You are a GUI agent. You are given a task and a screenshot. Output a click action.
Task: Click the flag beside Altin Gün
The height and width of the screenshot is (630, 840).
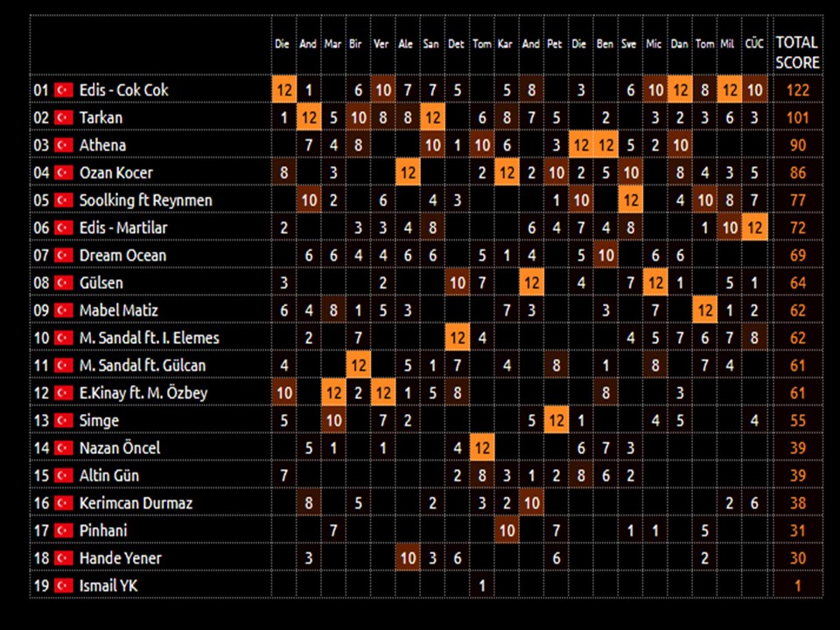coord(64,475)
